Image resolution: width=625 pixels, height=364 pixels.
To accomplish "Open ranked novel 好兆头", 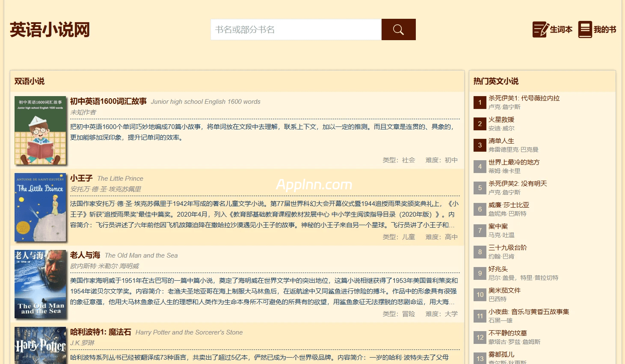I will [498, 269].
